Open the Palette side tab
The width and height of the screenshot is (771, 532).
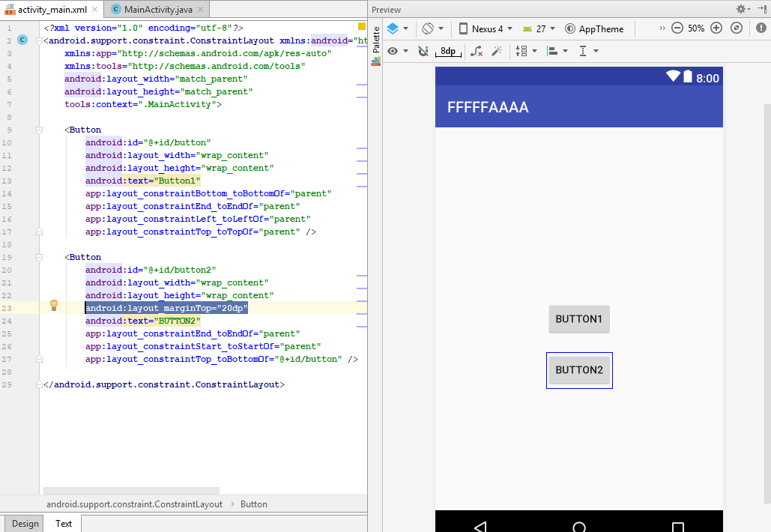[376, 45]
